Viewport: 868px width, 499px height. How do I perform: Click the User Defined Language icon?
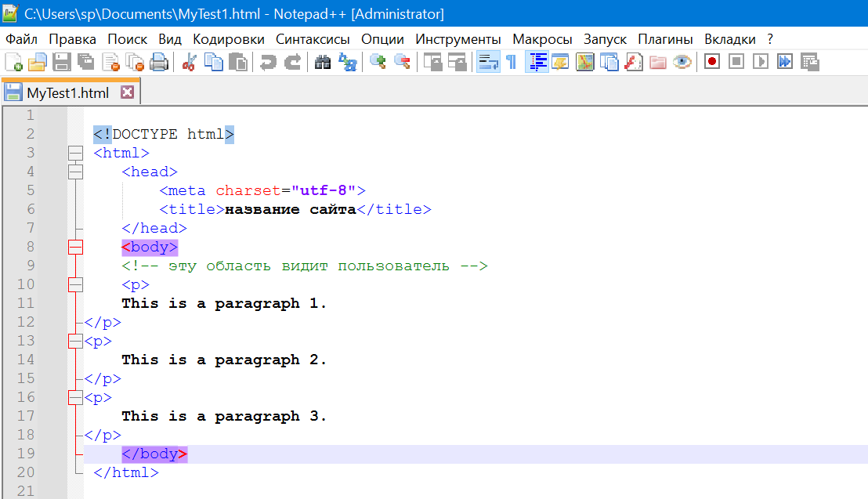pyautogui.click(x=560, y=62)
